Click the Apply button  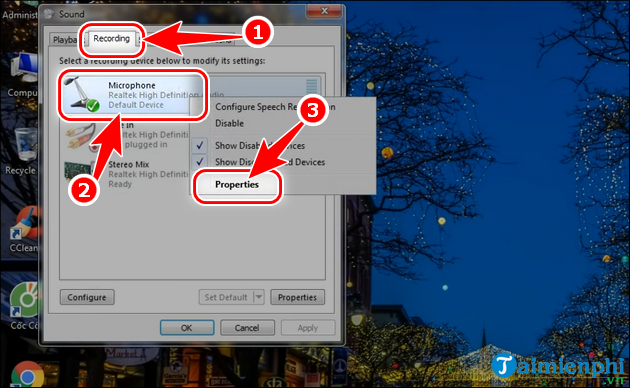tap(308, 328)
